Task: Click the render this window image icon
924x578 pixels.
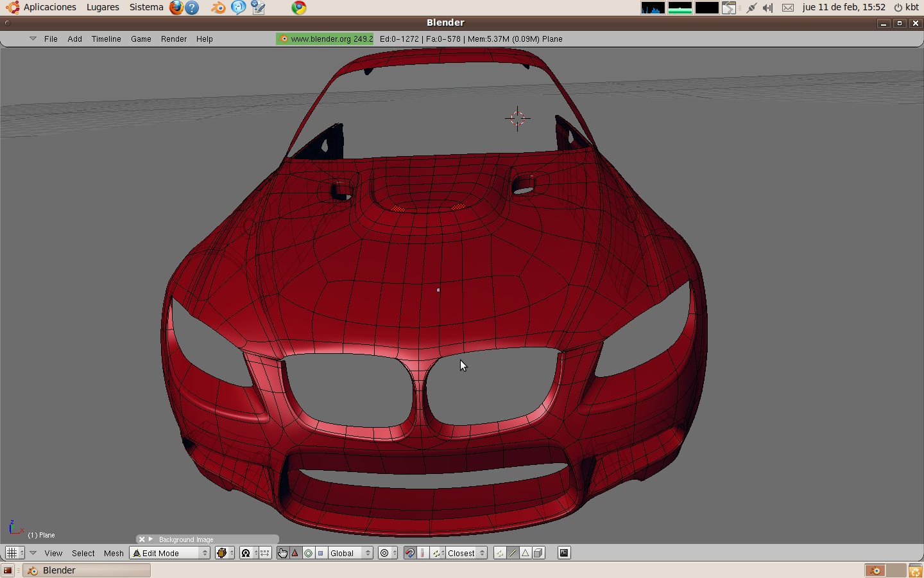Action: point(564,553)
